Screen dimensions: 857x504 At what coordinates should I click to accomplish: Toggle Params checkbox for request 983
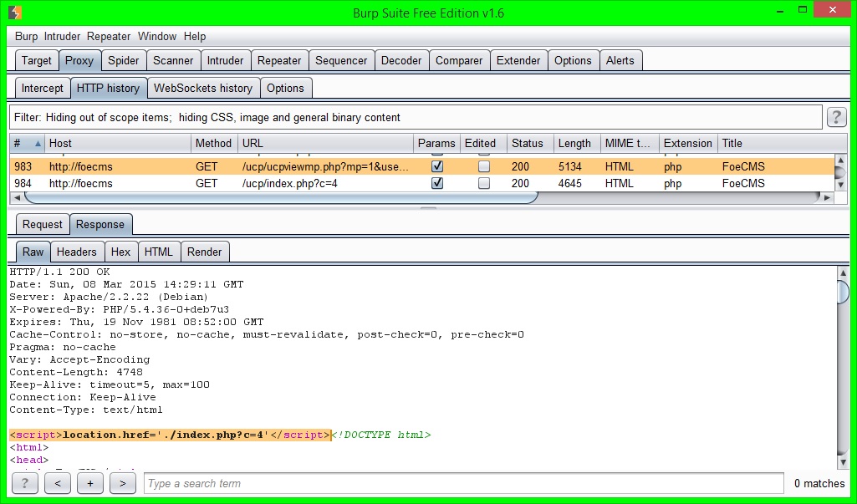(x=437, y=166)
